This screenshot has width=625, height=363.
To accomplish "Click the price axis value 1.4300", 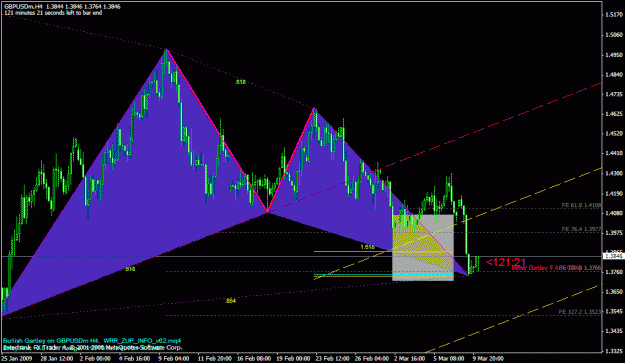I will 614,174.
